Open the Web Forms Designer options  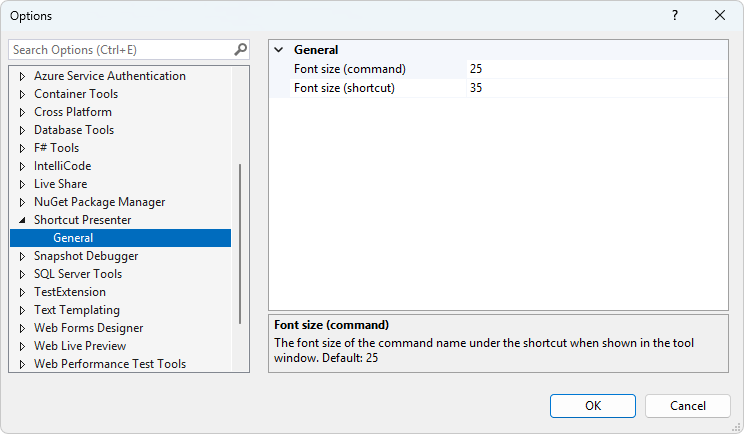tap(88, 328)
